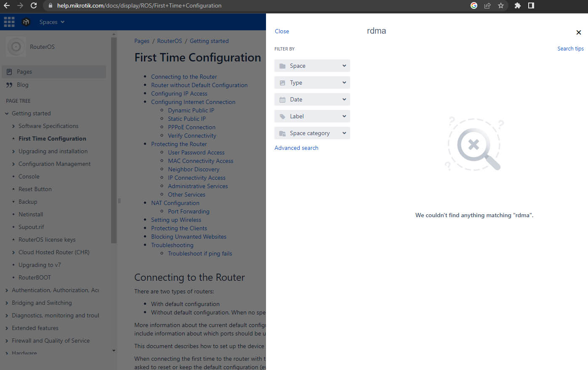Open the Search tips link
This screenshot has height=370, width=588.
(570, 49)
